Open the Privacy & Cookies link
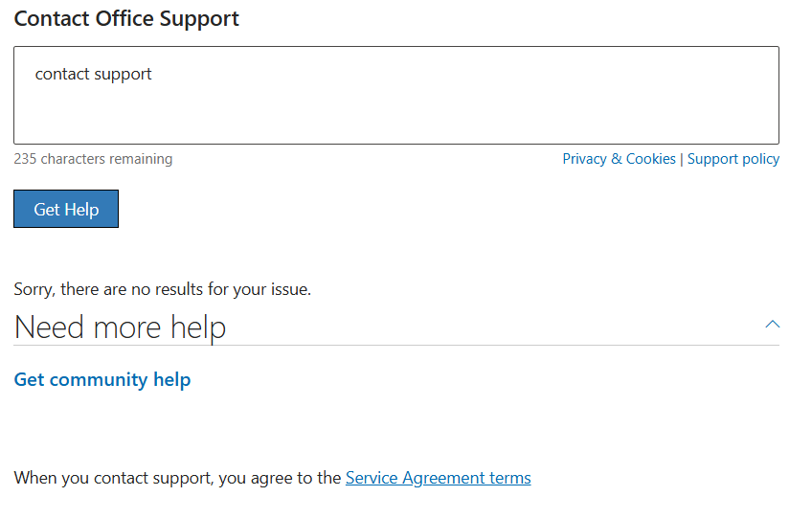The width and height of the screenshot is (812, 519). [x=619, y=159]
